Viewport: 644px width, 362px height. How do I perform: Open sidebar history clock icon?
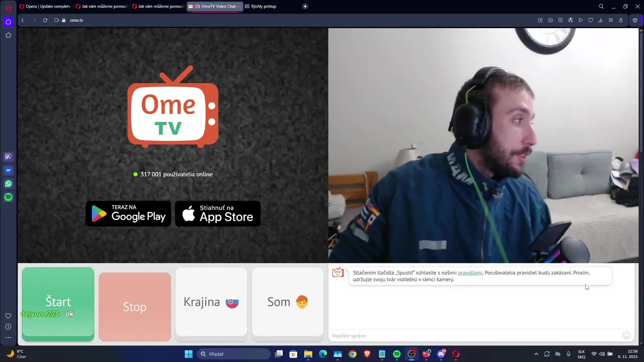coord(8,327)
